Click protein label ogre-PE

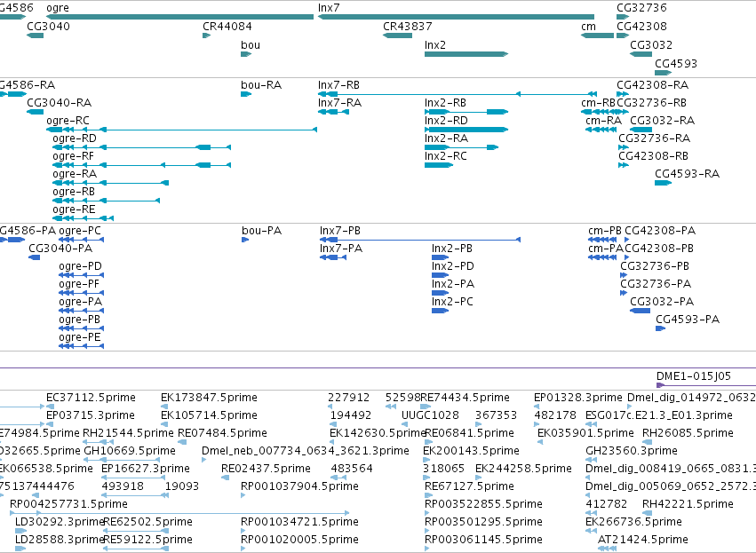80,337
